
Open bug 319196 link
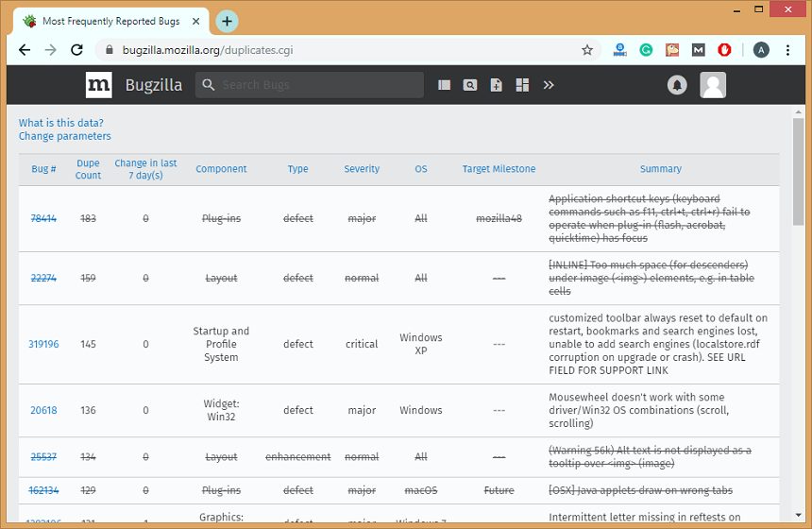click(x=43, y=344)
